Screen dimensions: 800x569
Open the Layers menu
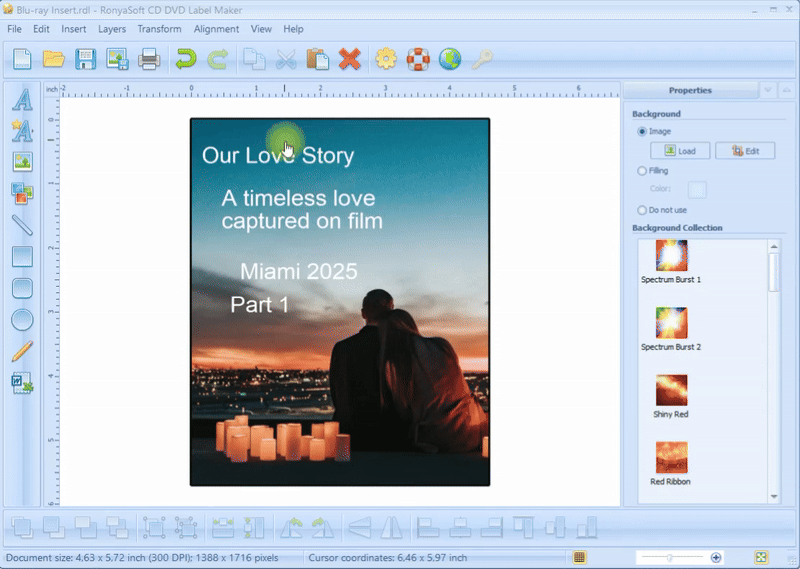(x=112, y=29)
